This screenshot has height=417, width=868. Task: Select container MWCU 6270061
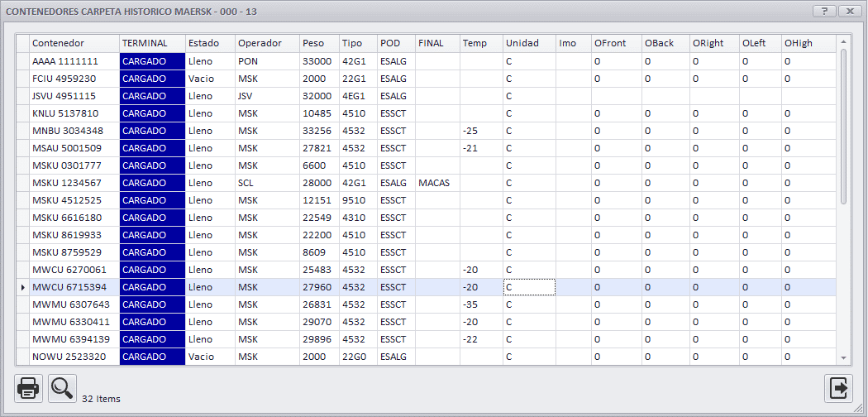click(74, 270)
